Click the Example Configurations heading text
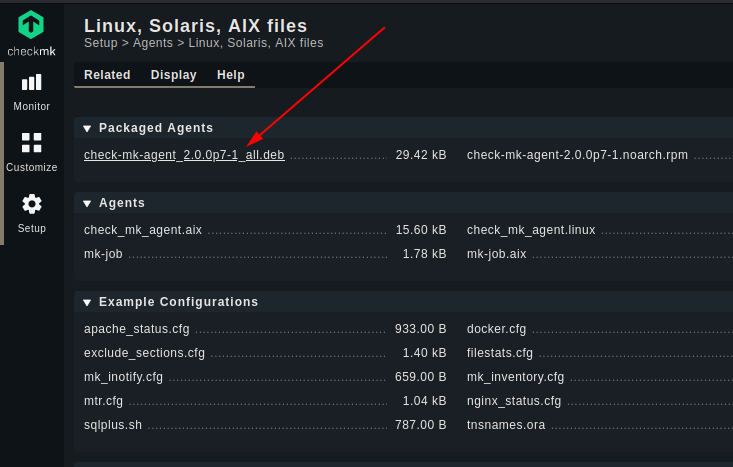Image resolution: width=733 pixels, height=467 pixels. [179, 302]
